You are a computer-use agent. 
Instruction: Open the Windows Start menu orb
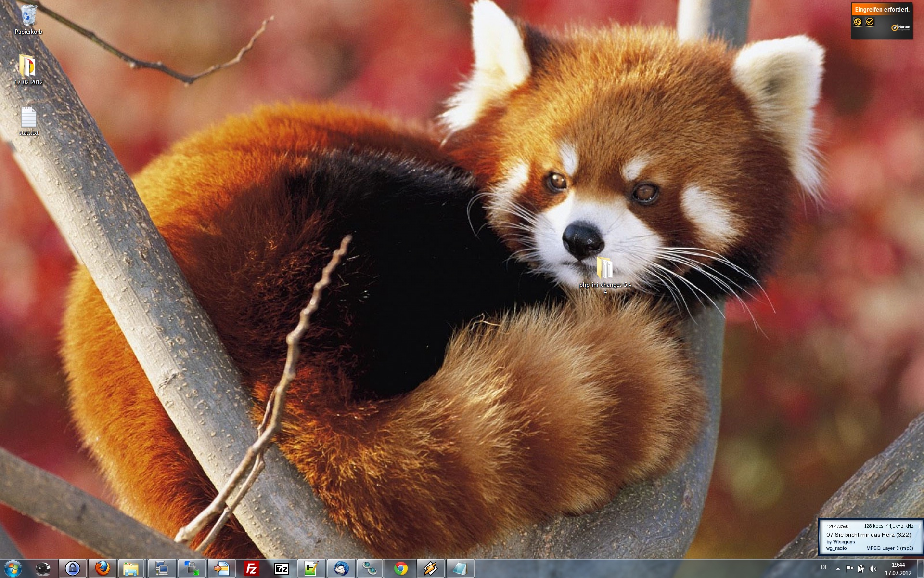click(13, 569)
